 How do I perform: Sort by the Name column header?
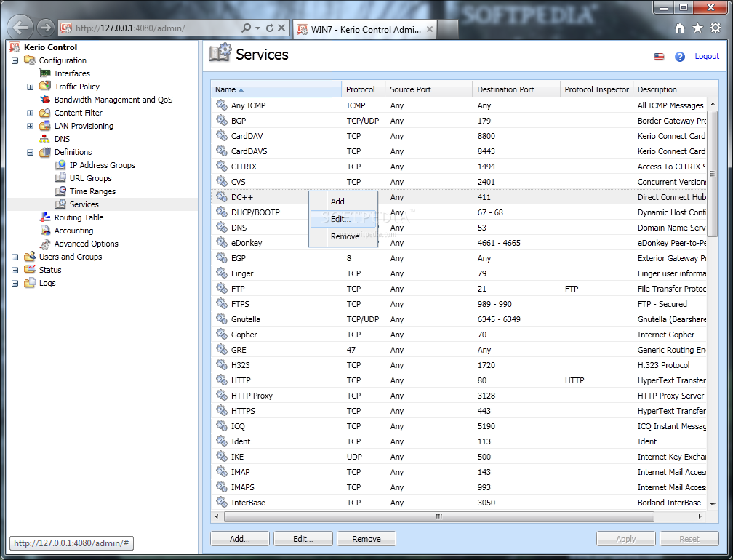276,89
